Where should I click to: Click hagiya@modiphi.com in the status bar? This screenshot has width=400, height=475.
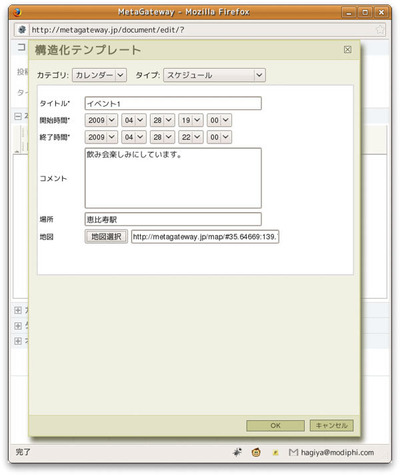click(x=337, y=452)
